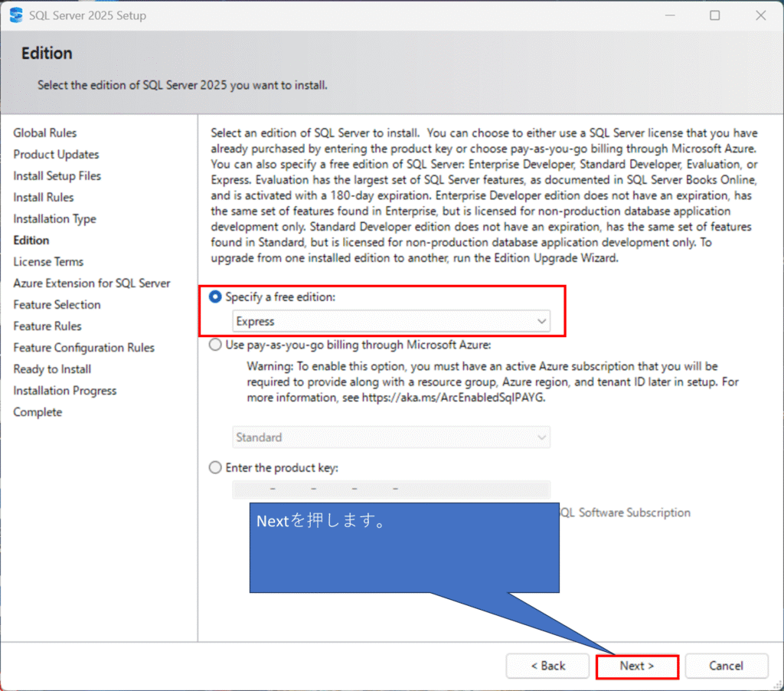Click Feature Configuration Rules step
The height and width of the screenshot is (691, 784).
(84, 348)
